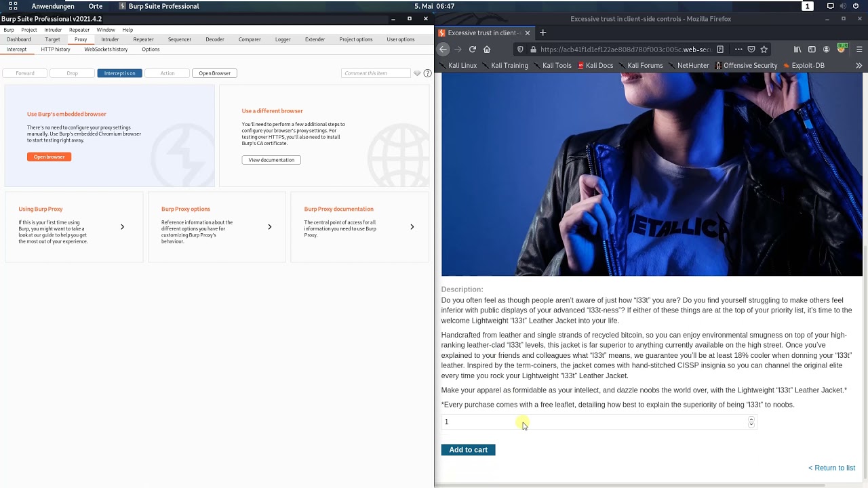
Task: Show more bookmarks overflow chevron
Action: tap(859, 66)
